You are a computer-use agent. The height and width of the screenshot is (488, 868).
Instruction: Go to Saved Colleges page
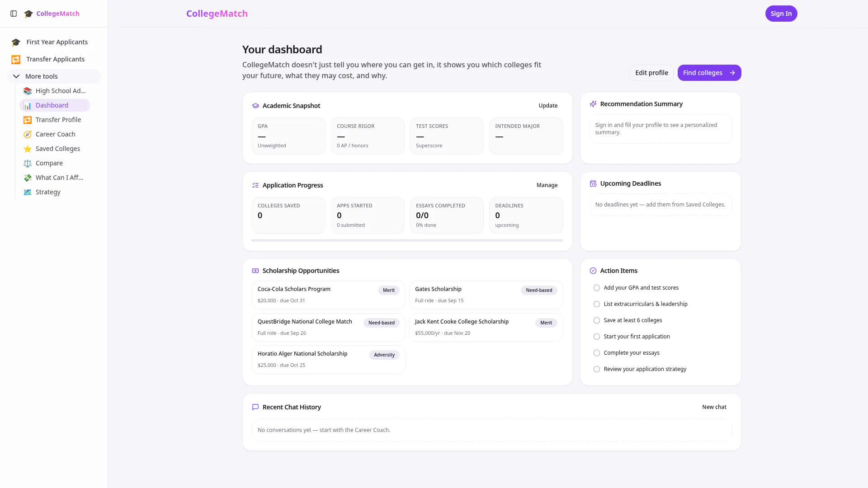(55, 149)
